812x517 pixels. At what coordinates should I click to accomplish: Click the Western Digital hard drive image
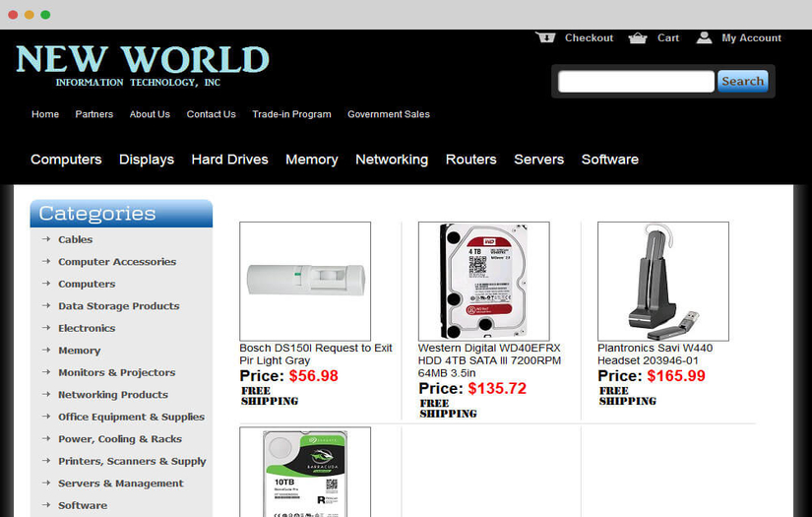pos(483,282)
